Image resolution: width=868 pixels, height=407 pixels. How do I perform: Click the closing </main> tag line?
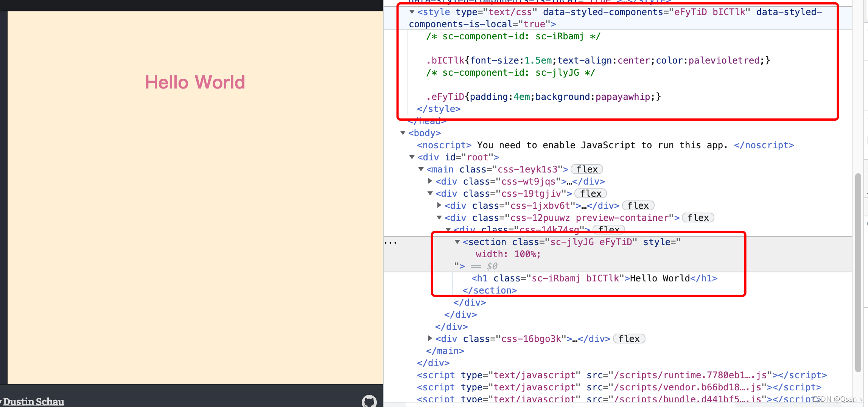(x=445, y=351)
